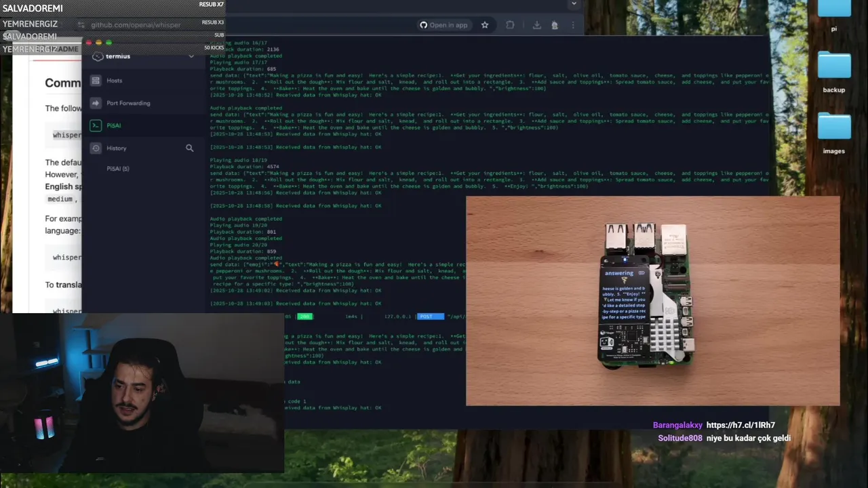Expand the browser tab search chevron
This screenshot has height=488, width=868.
coord(574,4)
